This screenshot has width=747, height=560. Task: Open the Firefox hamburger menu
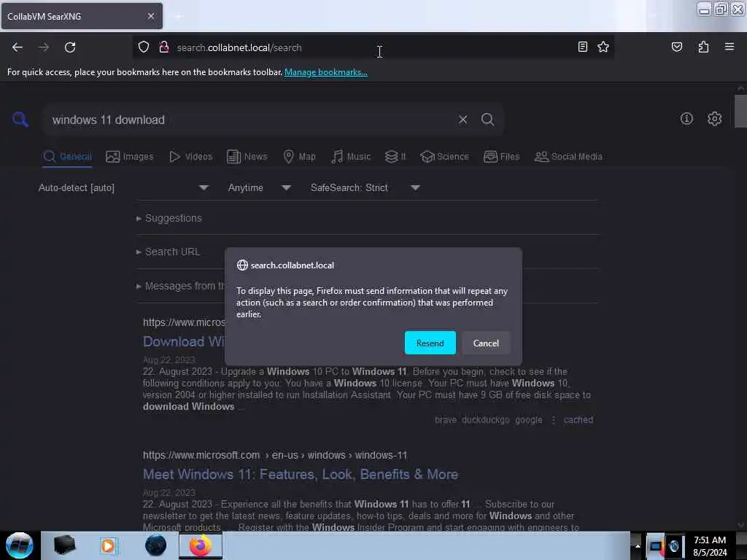[729, 47]
